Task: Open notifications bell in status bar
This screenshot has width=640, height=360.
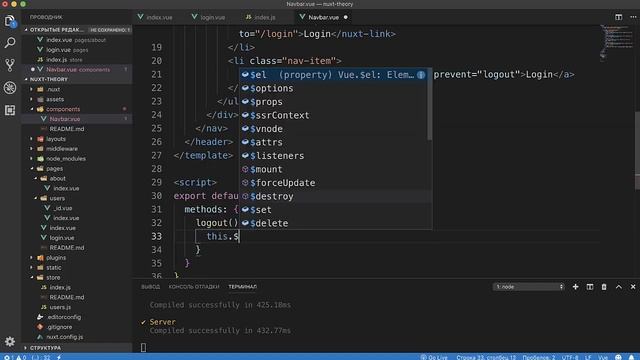Action: pos(632,357)
